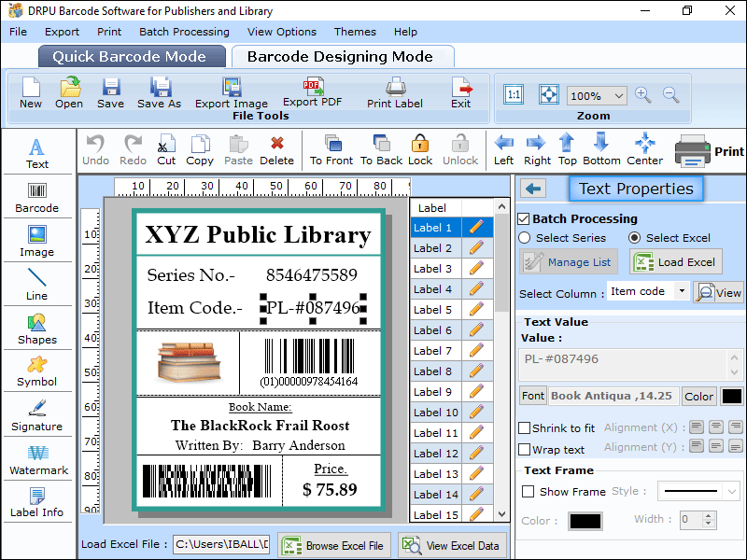Copy the selected object

tap(200, 150)
